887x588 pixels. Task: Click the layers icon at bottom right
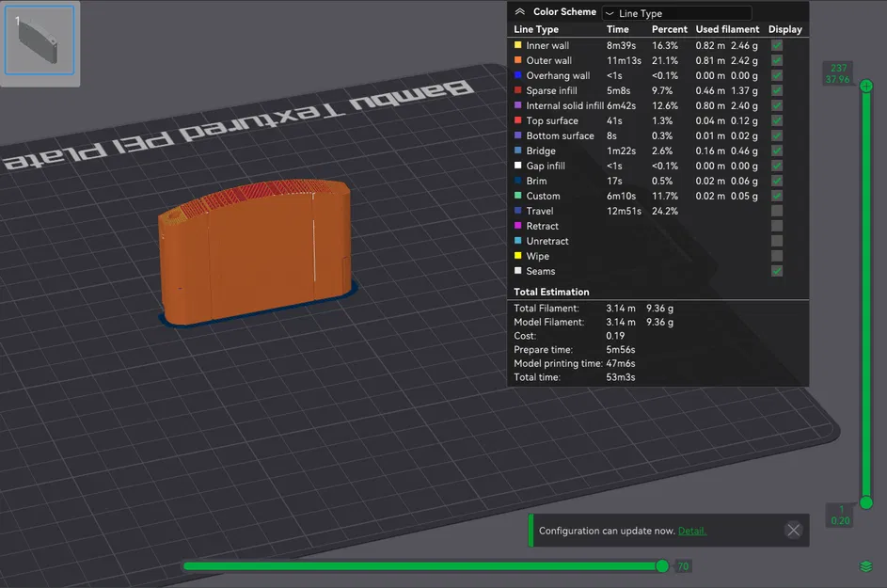[866, 566]
